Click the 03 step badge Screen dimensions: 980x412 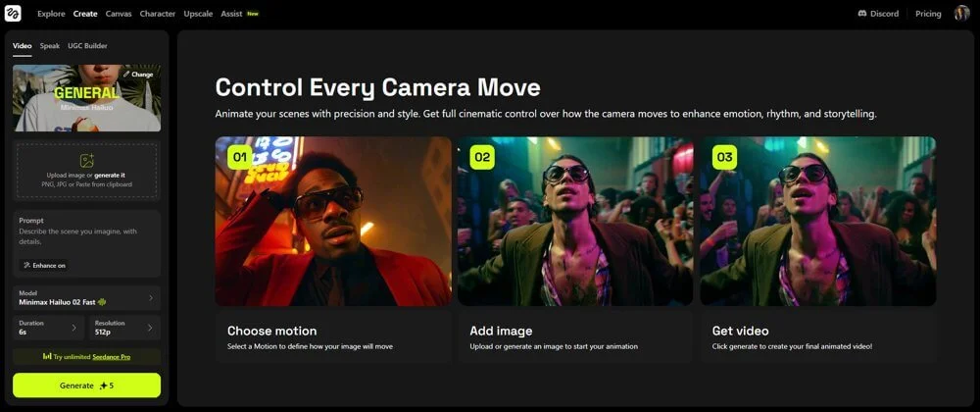coord(724,157)
